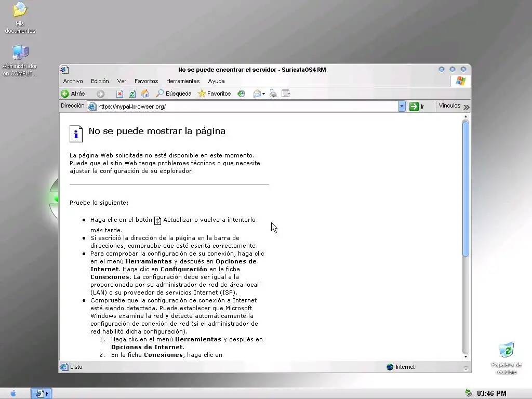Screen dimensions: 532x399
Task: Click the scrollbar up arrow
Action: click(x=465, y=117)
